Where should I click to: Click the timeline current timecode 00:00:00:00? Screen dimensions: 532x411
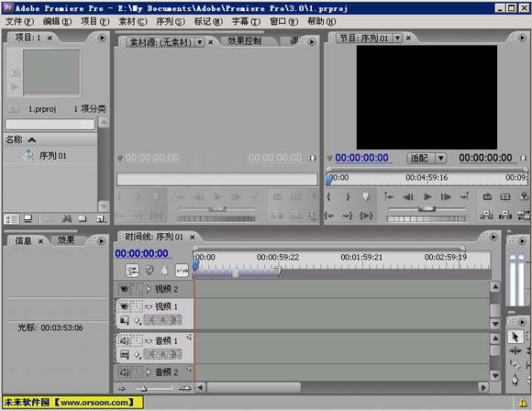click(142, 253)
